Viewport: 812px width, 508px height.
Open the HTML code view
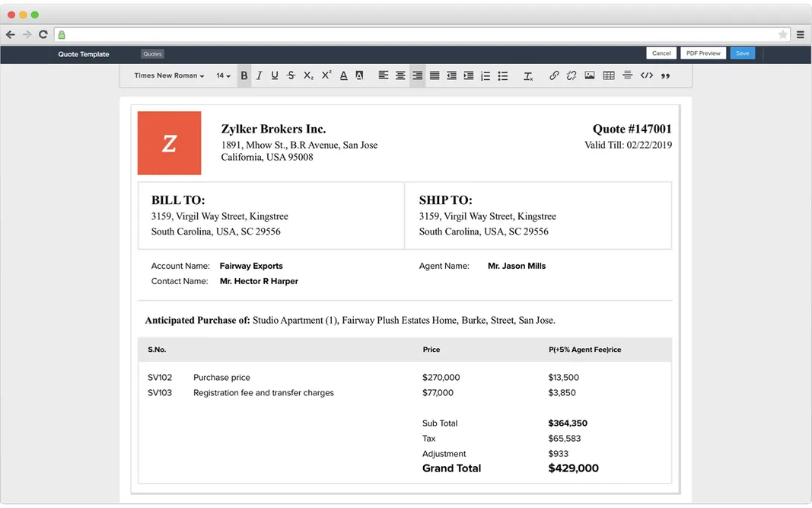[x=645, y=75]
